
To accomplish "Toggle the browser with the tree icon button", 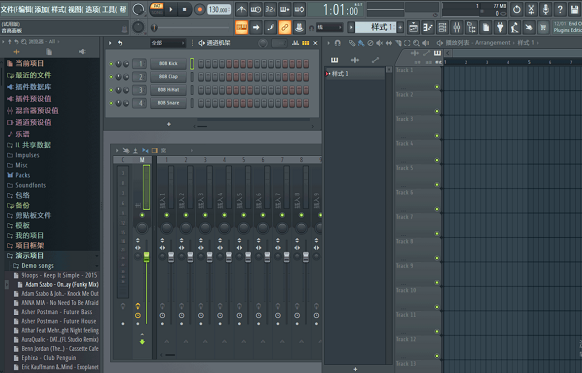I will (471, 27).
